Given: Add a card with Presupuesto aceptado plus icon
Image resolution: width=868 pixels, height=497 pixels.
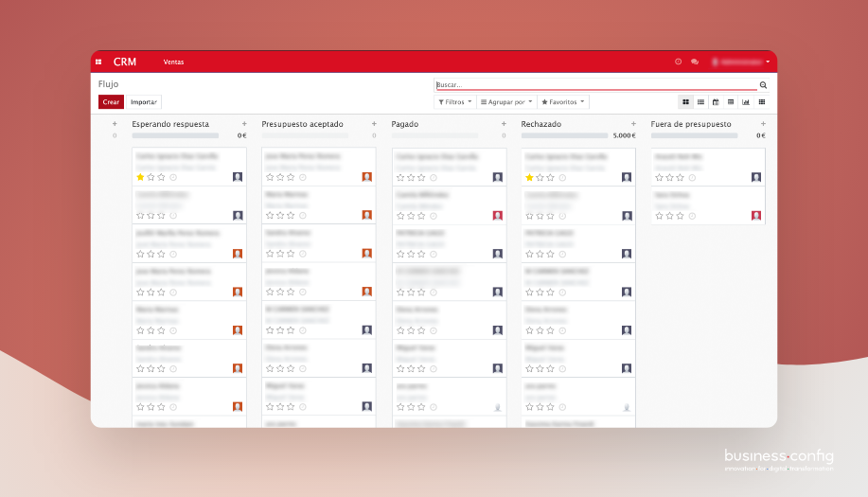Looking at the screenshot, I should [x=374, y=124].
